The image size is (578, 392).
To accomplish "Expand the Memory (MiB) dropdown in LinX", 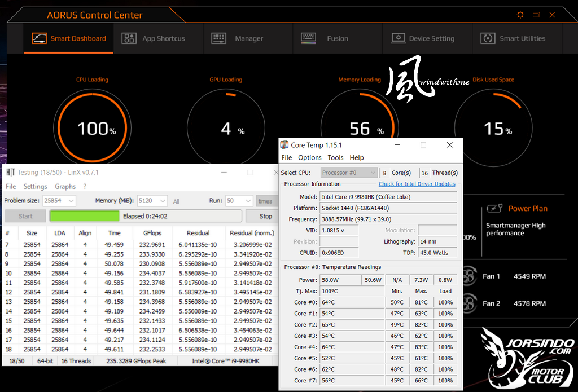I will coord(163,201).
